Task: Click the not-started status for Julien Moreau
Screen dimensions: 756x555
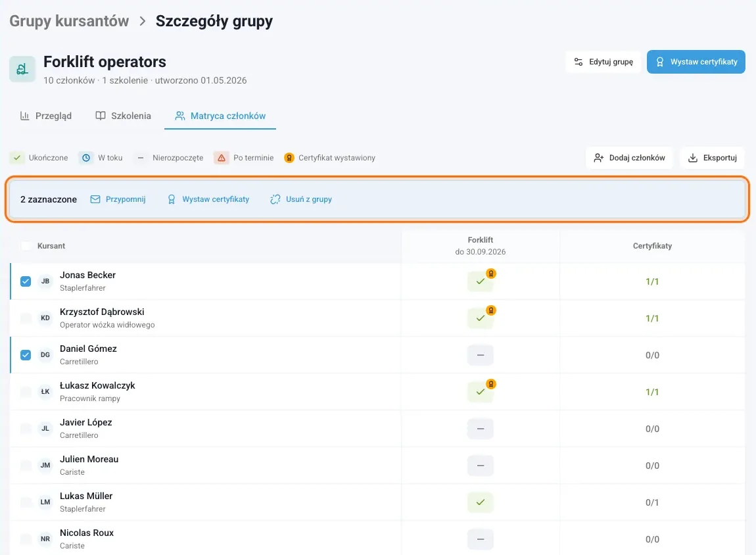Action: coord(480,466)
